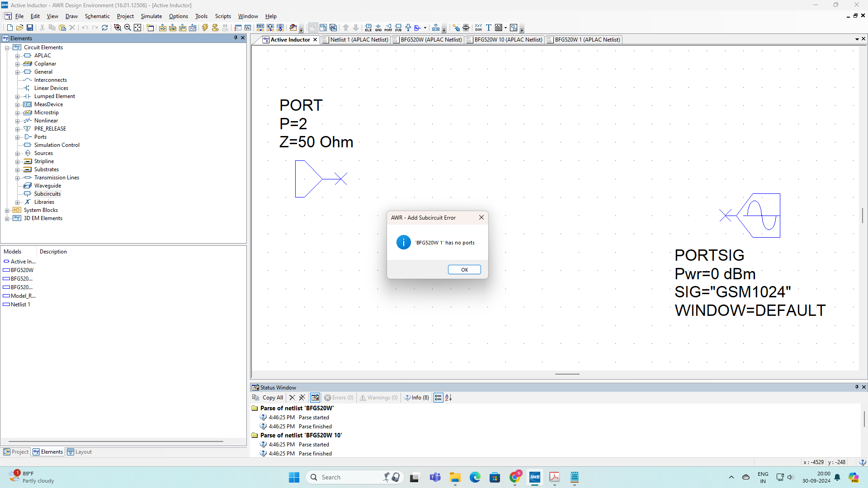Viewport: 868px width, 488px height.
Task: Toggle the Info (8) filter
Action: tap(416, 398)
